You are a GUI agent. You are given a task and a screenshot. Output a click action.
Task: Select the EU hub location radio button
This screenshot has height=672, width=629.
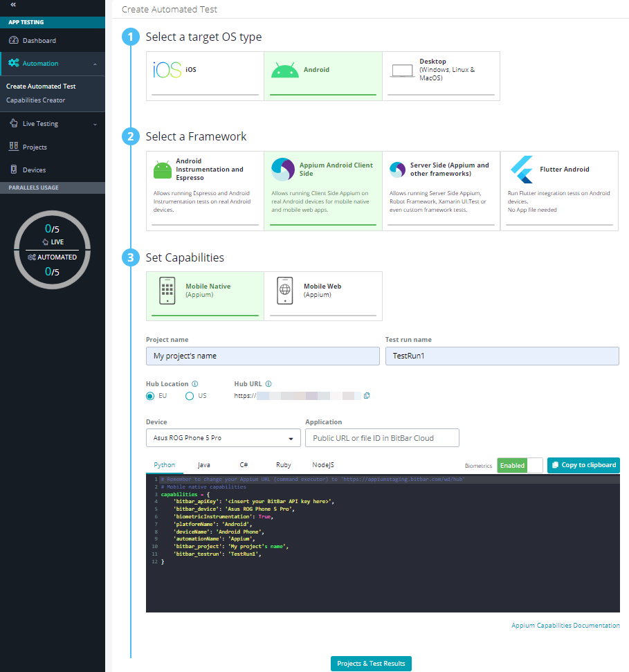pyautogui.click(x=149, y=396)
